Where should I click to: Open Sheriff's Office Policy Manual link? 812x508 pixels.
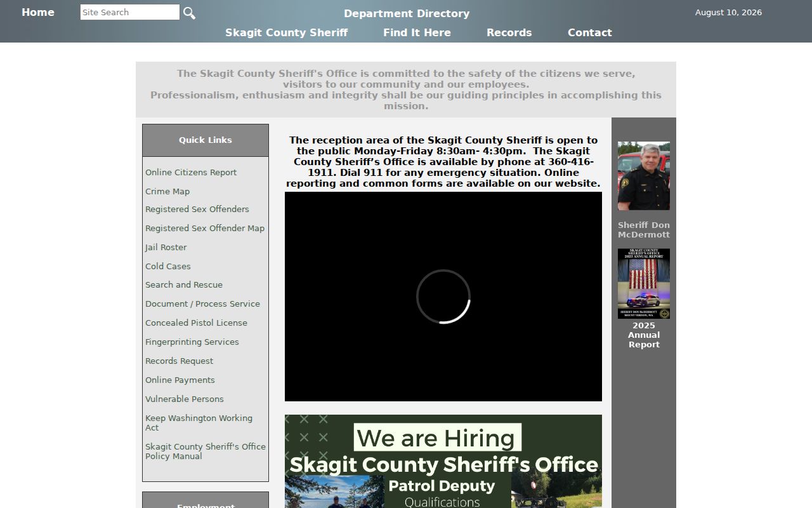[206, 451]
